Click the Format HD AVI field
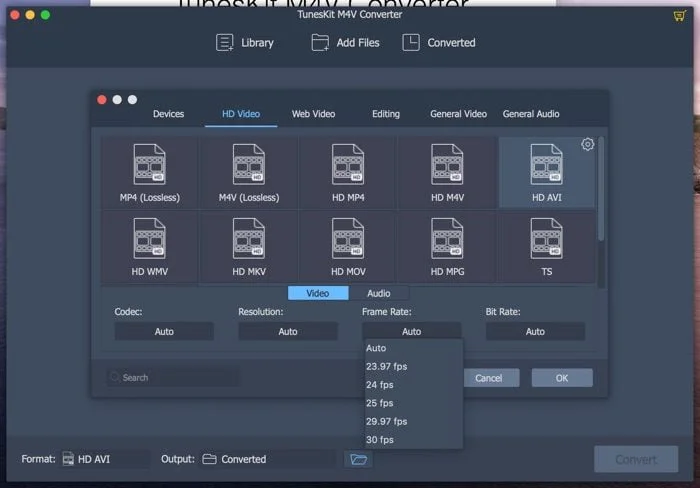The width and height of the screenshot is (700, 488). pyautogui.click(x=105, y=459)
